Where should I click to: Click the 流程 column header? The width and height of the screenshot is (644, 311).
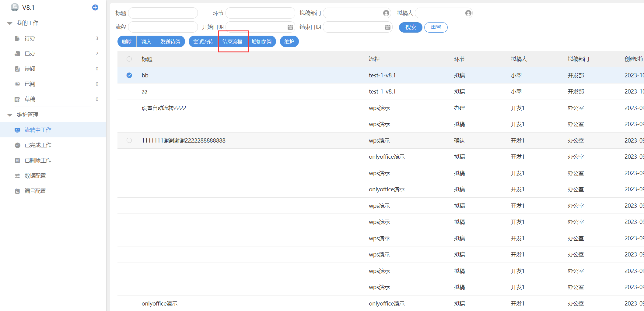(374, 59)
